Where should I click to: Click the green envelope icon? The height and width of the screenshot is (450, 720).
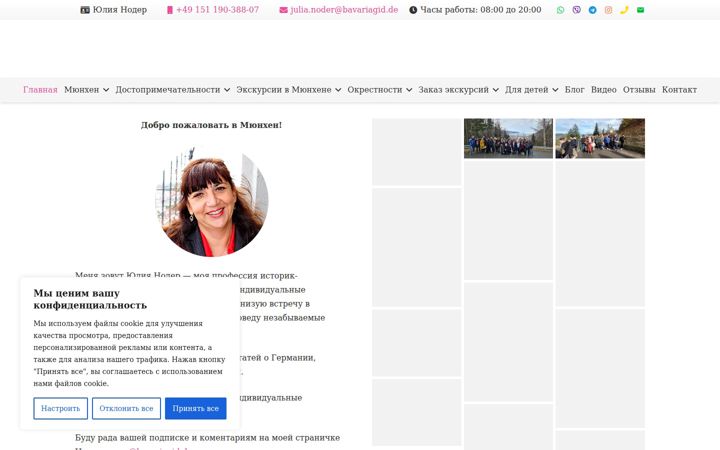[x=640, y=10]
